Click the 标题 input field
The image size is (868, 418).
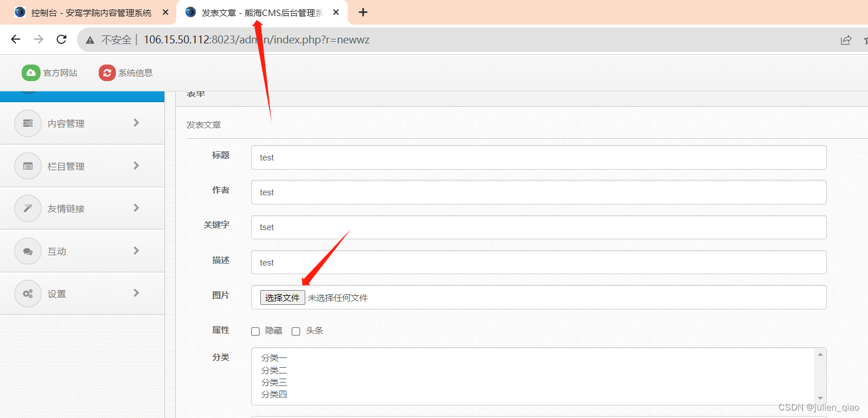(539, 158)
